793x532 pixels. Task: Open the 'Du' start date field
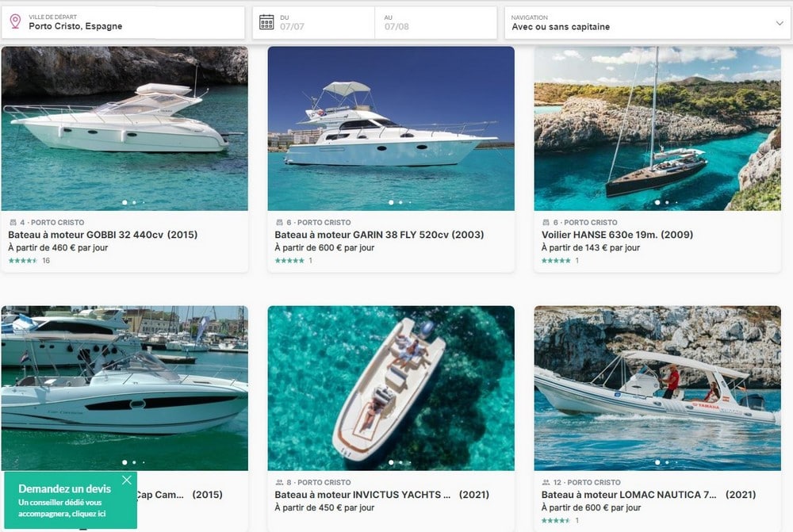coord(313,23)
